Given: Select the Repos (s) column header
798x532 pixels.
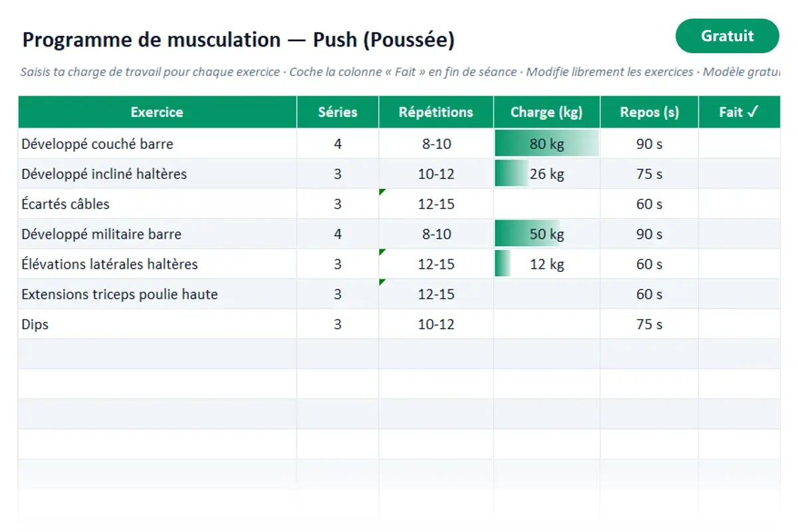Looking at the screenshot, I should [649, 112].
